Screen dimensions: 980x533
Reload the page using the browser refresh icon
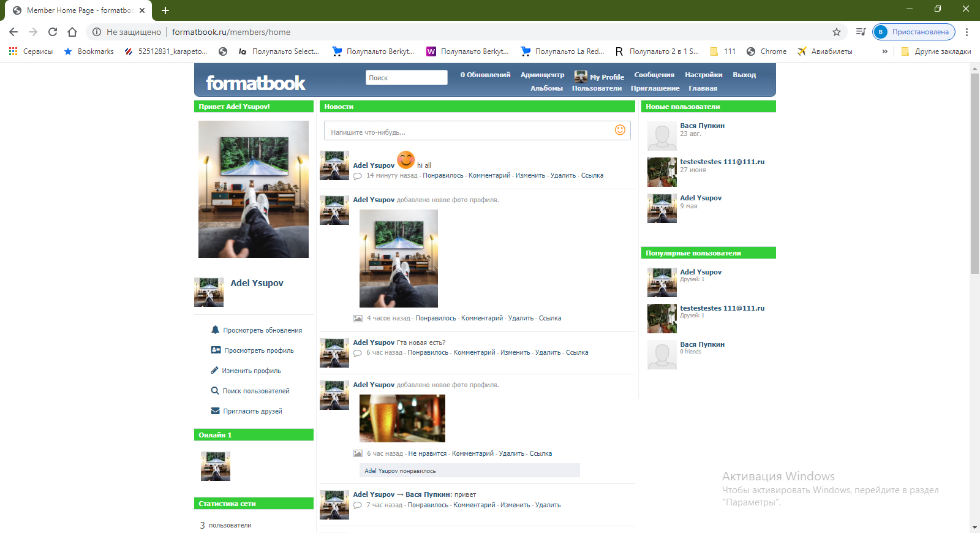point(53,32)
